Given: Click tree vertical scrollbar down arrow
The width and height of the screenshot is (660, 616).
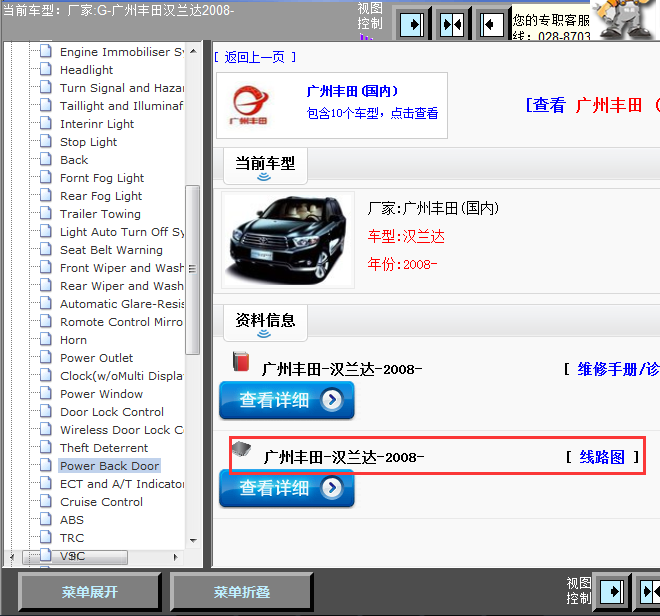Looking at the screenshot, I should click(193, 540).
